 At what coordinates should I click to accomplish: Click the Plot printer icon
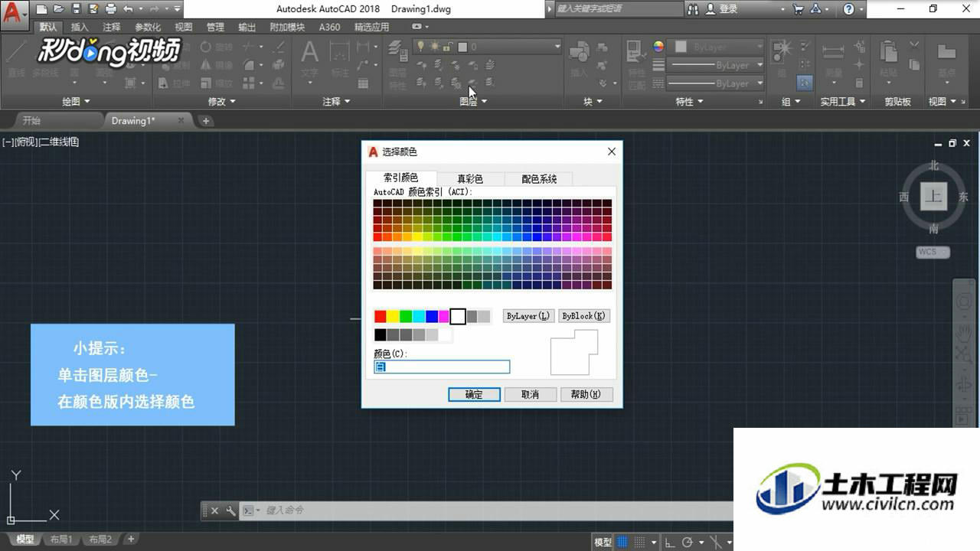click(x=110, y=9)
